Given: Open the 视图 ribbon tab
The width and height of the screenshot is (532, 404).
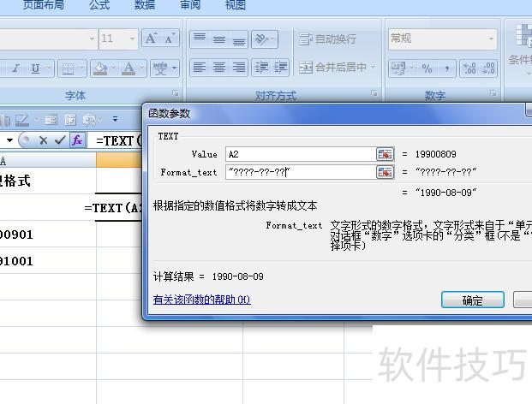Looking at the screenshot, I should (x=235, y=5).
